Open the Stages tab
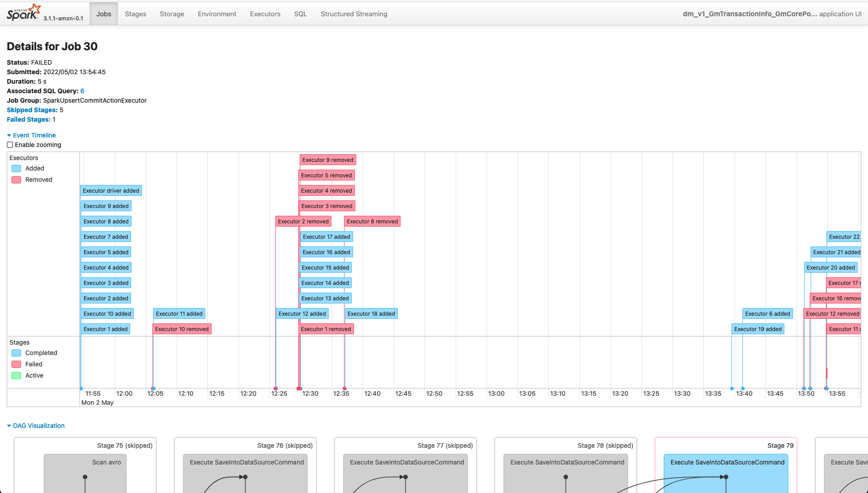Screen dimensions: 868x493 pos(135,14)
